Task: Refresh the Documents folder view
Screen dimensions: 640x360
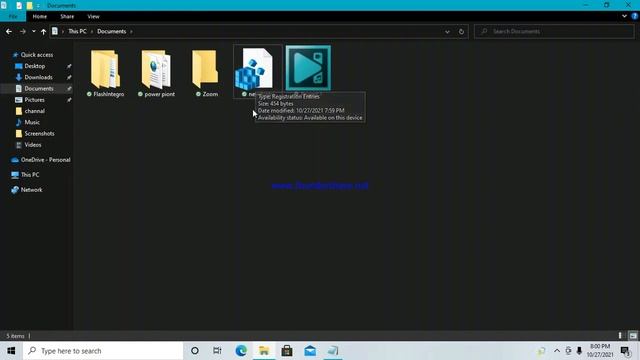Action: (461, 31)
